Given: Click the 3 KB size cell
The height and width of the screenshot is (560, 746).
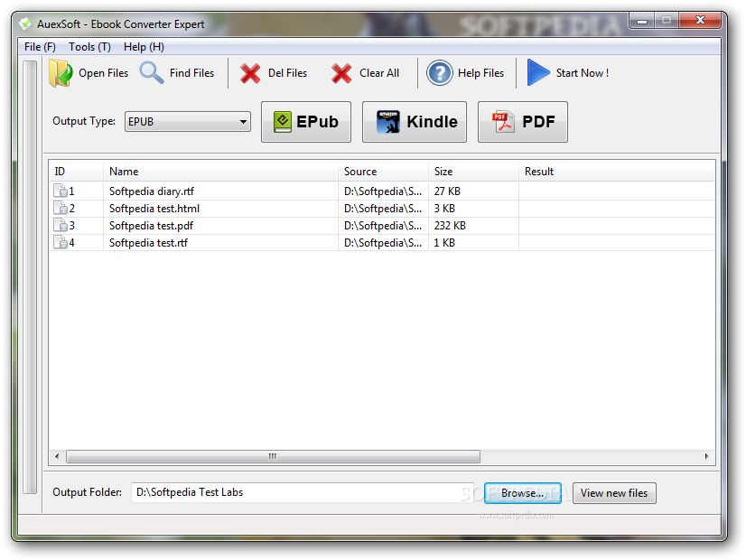Looking at the screenshot, I should tap(444, 209).
